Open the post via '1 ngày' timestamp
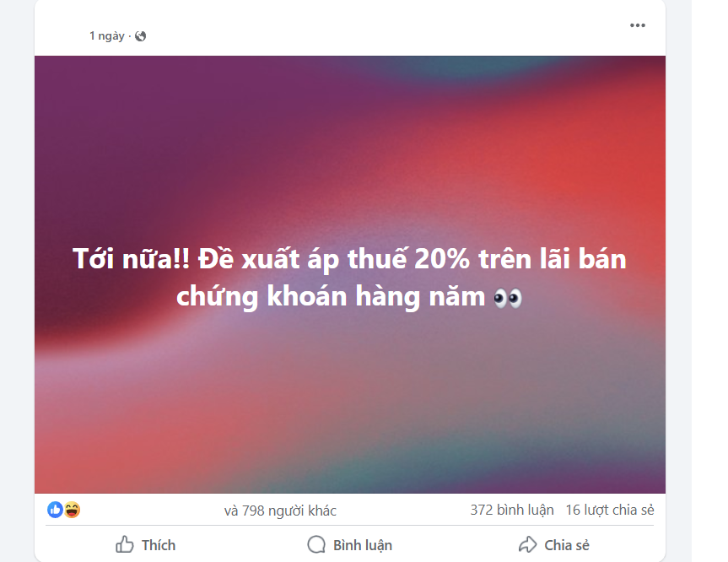 (107, 35)
